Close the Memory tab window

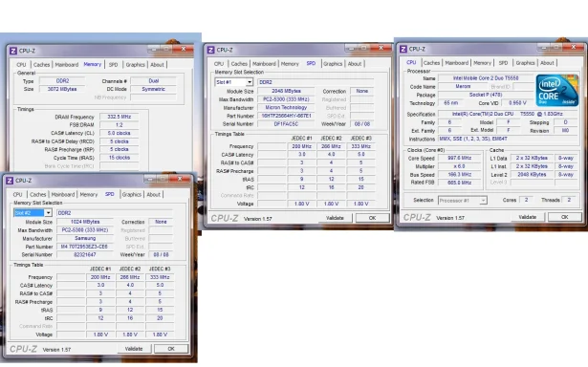click(x=184, y=49)
